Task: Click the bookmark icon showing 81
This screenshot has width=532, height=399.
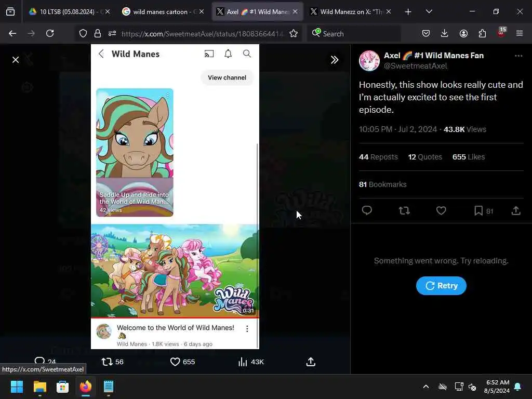Action: coord(478,211)
